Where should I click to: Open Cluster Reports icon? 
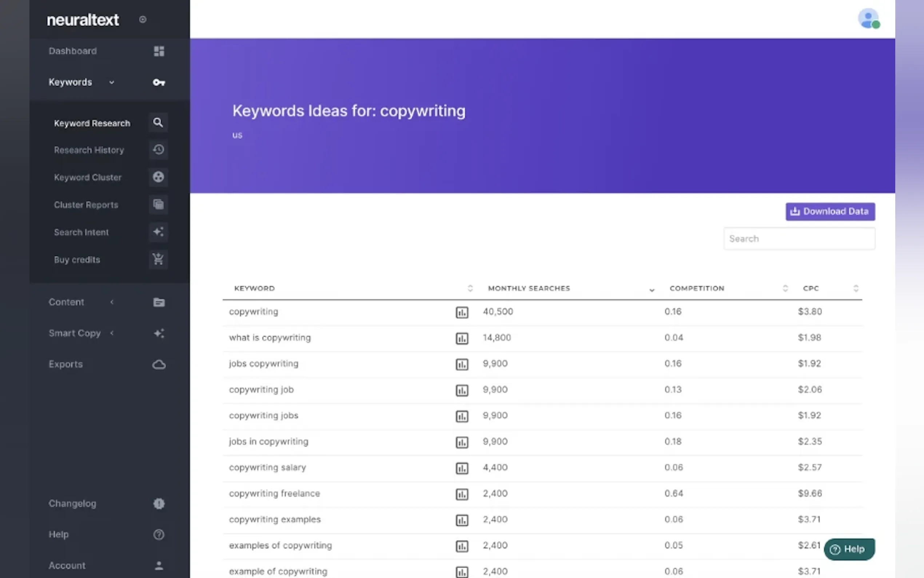click(x=158, y=205)
